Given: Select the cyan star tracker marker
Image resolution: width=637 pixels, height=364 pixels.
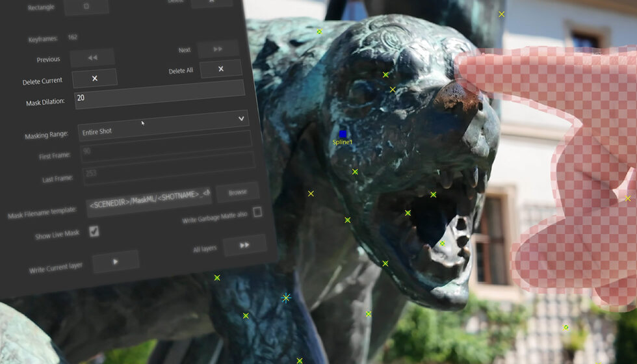Looking at the screenshot, I should [x=286, y=298].
